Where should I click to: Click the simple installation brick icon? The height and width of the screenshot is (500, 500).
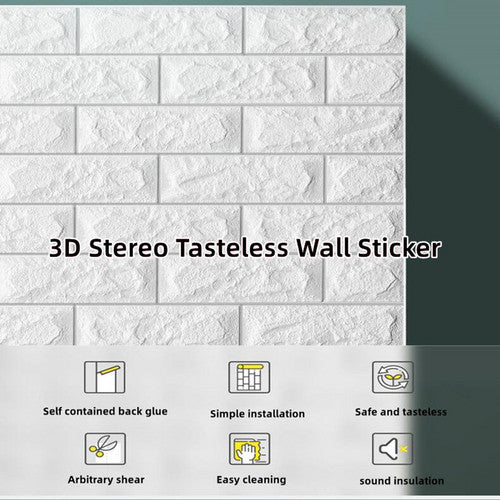pos(249,377)
